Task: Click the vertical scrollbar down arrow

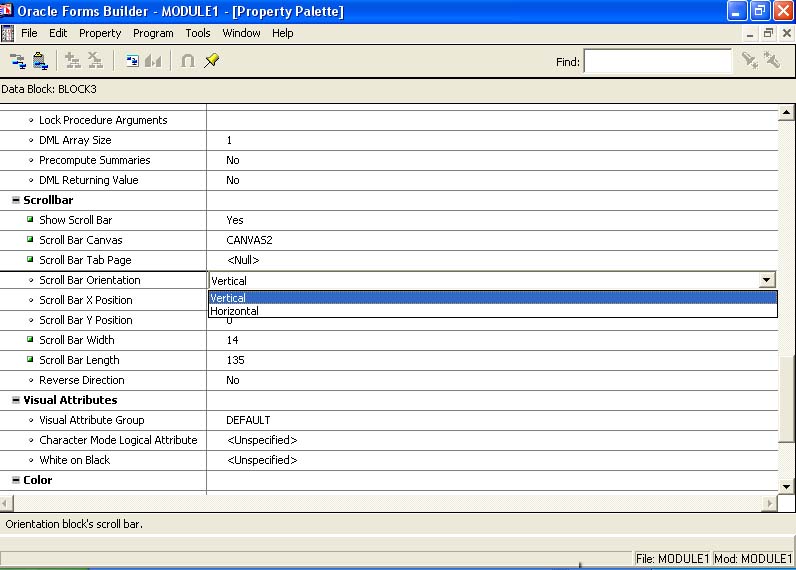Action: [786, 486]
